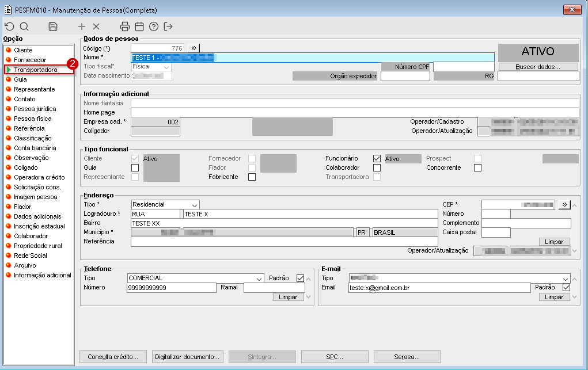Click the Prospect checkbox

coord(477,159)
